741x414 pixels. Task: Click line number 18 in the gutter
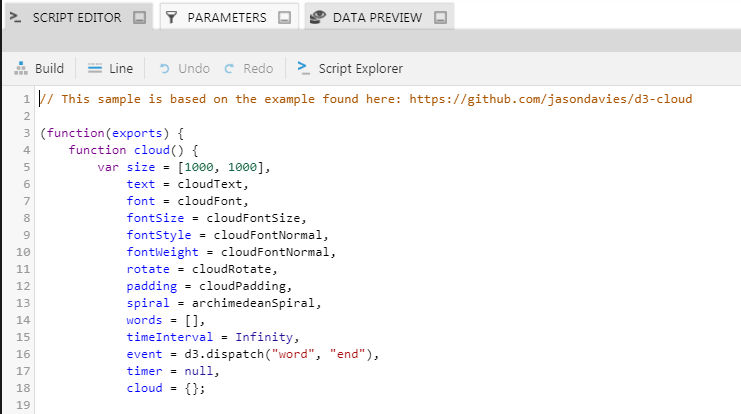tap(24, 388)
